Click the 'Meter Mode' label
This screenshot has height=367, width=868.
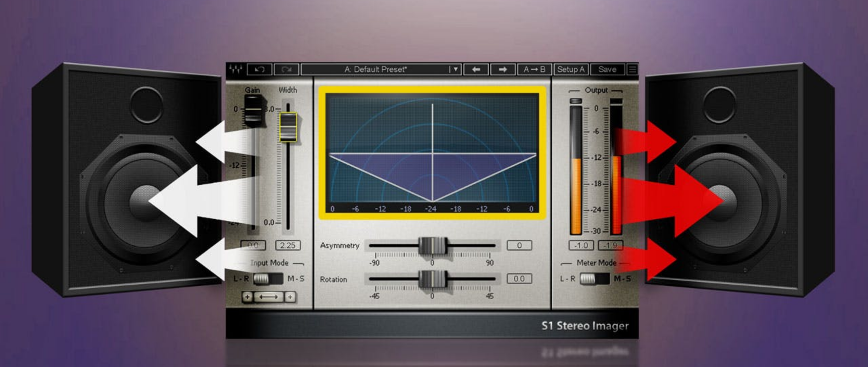596,263
